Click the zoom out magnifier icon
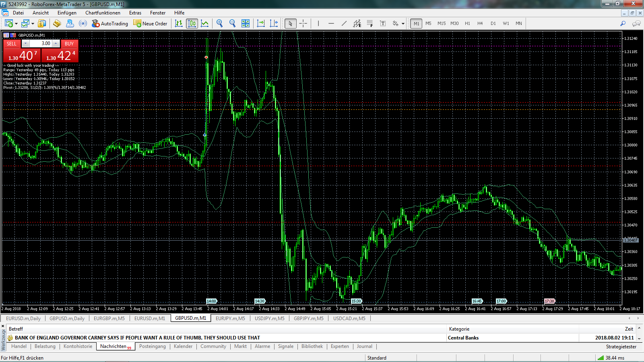The width and height of the screenshot is (644, 362). 232,23
